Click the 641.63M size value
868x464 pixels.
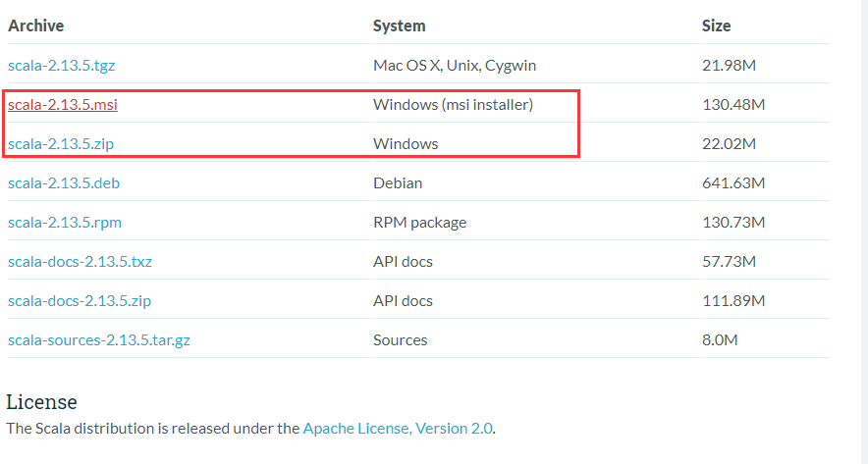point(733,183)
